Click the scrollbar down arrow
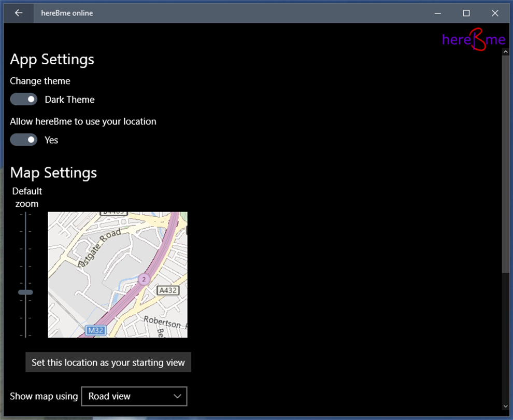Image resolution: width=513 pixels, height=420 pixels. 505,406
